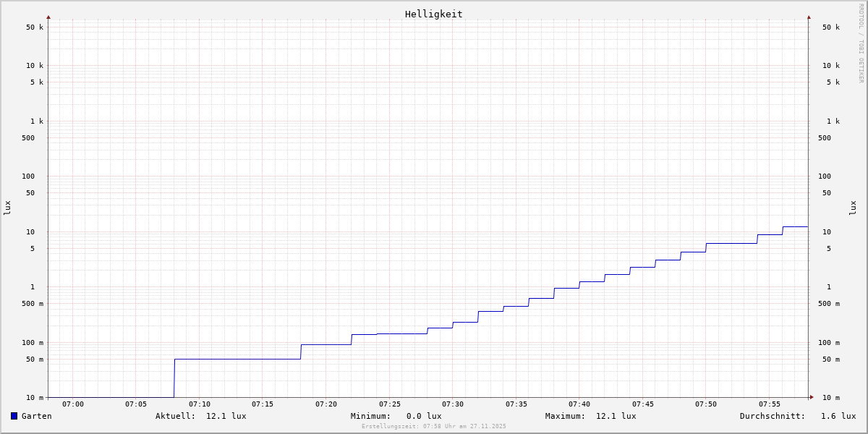This screenshot has height=434, width=868.
Task: Select the Helligkeit chart title
Action: click(x=433, y=14)
